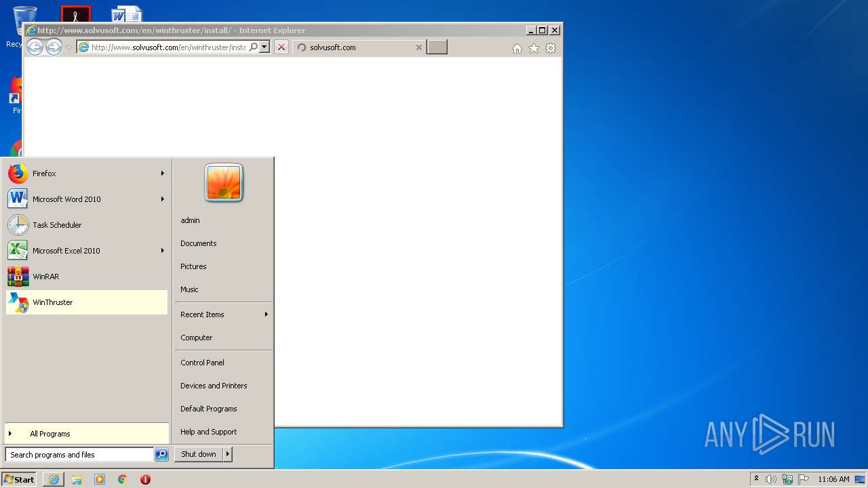Click the Internet Explorer Back button
868x488 pixels.
coord(35,47)
